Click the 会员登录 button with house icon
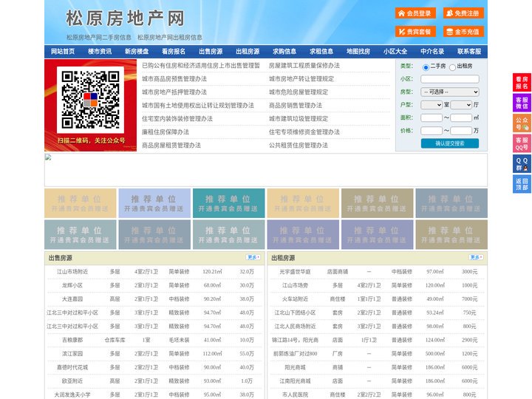 coord(415,13)
